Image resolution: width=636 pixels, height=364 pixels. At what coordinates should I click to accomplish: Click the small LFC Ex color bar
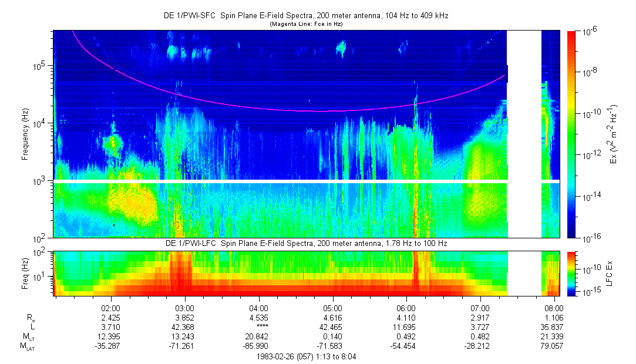(x=571, y=272)
